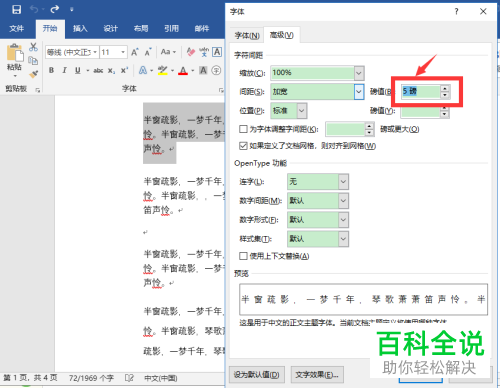Click the 中文(中国) language indicator

pyautogui.click(x=161, y=378)
